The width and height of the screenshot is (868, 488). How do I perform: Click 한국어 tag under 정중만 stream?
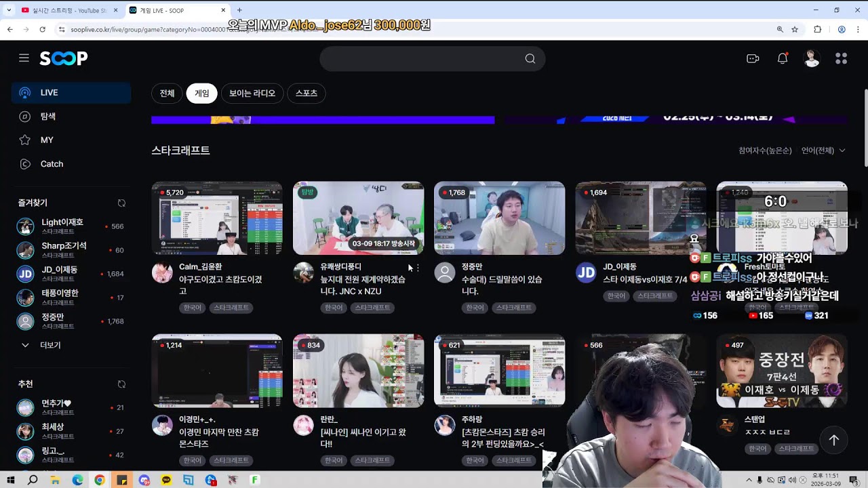(x=475, y=308)
